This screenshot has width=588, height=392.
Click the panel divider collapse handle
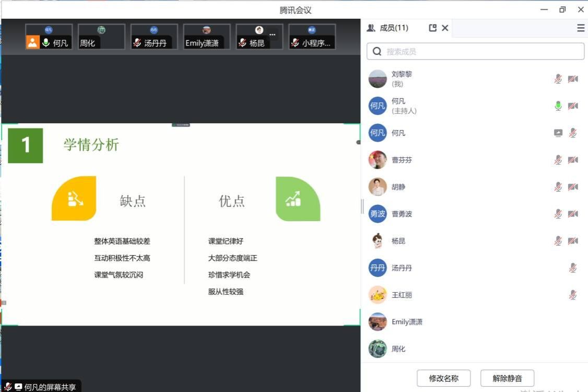pyautogui.click(x=362, y=206)
